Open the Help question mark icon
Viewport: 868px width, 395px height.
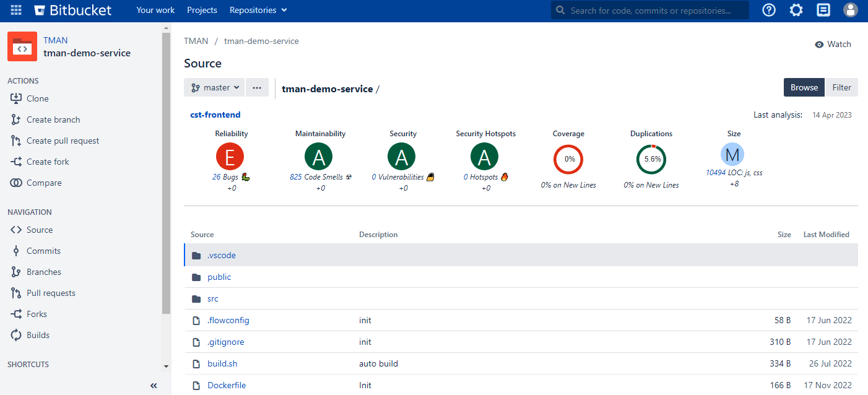pyautogui.click(x=769, y=10)
